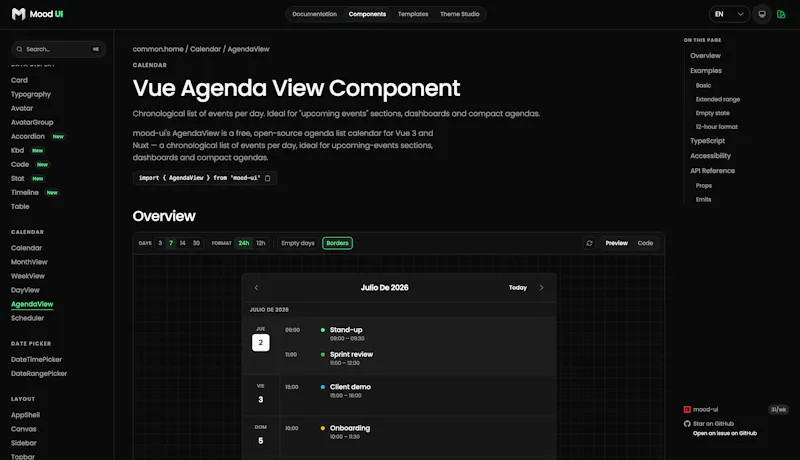The image size is (800, 460).
Task: Switch to Code tab
Action: click(x=645, y=243)
